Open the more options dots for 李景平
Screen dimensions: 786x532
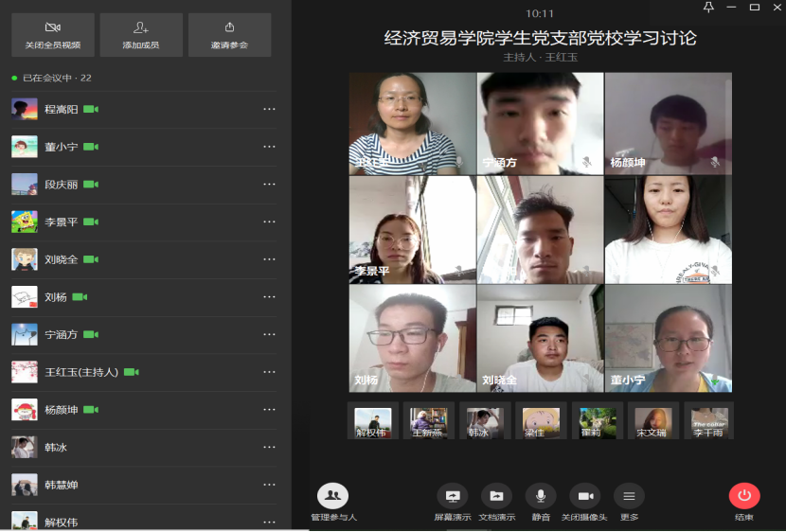point(269,222)
